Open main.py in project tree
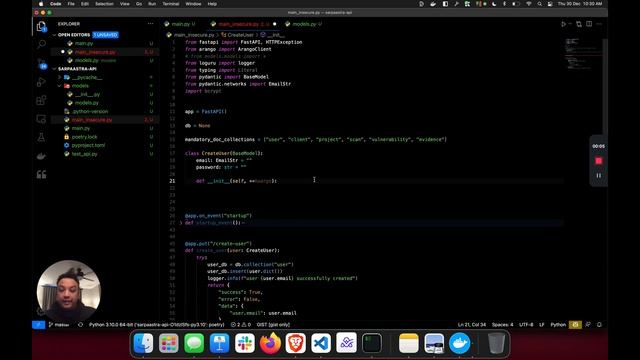 [x=80, y=128]
